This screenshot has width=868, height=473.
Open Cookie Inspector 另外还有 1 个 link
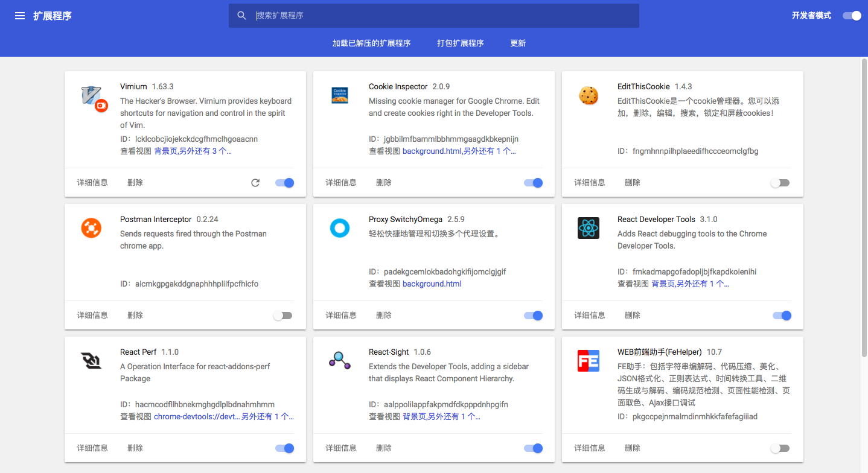(489, 151)
